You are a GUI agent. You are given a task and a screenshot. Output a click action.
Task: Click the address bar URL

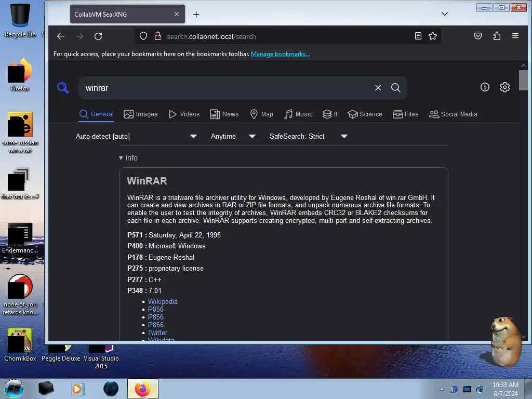pos(211,36)
